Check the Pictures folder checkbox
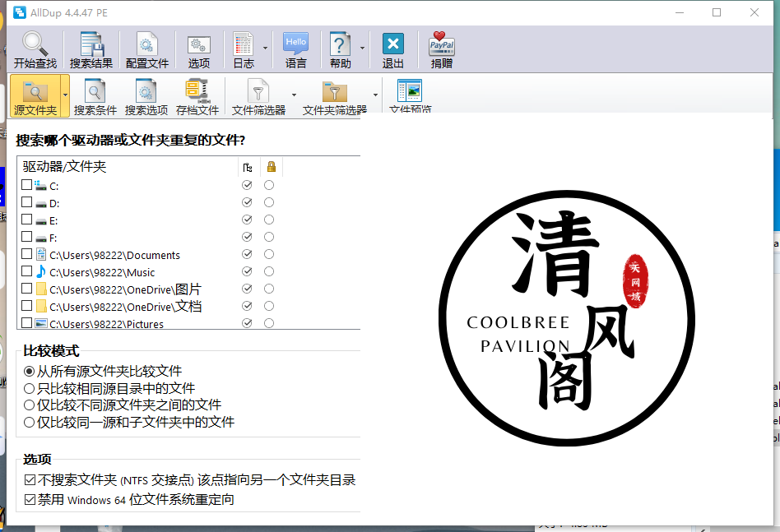Image resolution: width=780 pixels, height=532 pixels. click(27, 322)
